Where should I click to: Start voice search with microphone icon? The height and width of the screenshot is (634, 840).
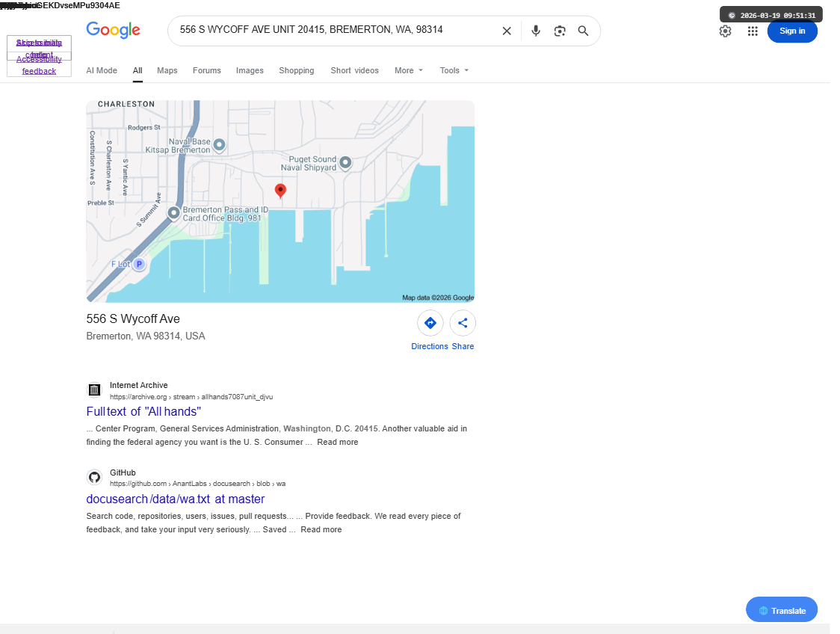[x=535, y=31]
